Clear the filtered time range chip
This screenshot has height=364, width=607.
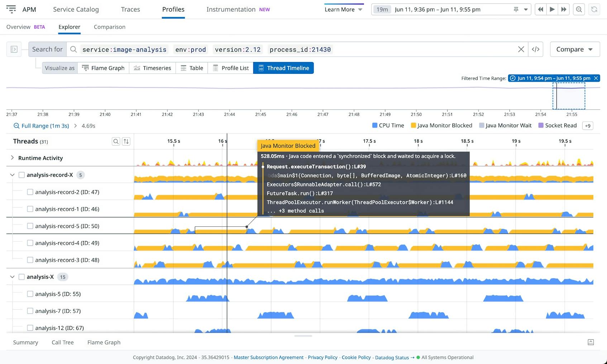click(596, 78)
